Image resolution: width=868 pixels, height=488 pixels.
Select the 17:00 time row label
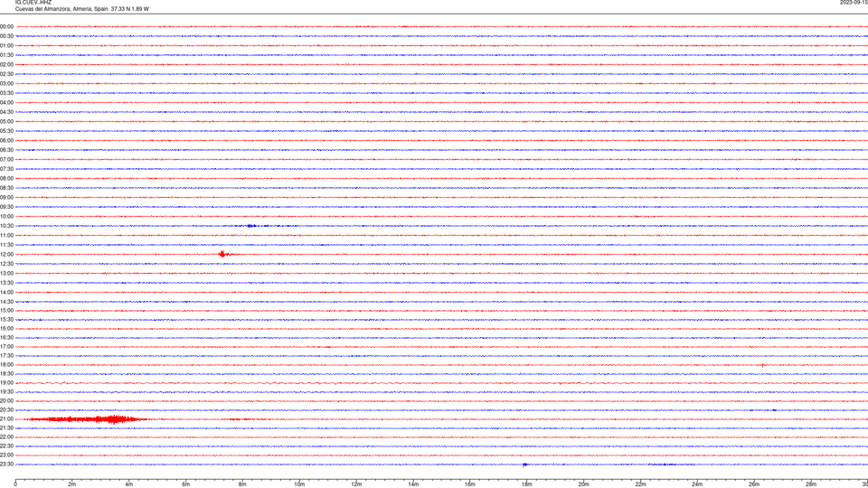(6, 347)
